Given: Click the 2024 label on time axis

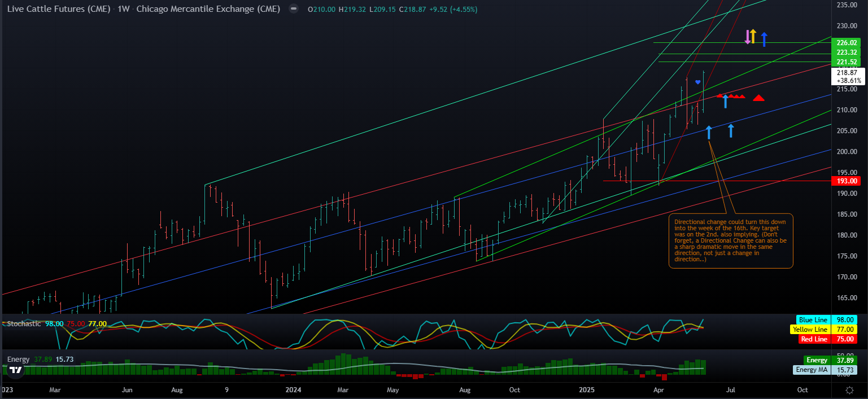Looking at the screenshot, I should [294, 390].
